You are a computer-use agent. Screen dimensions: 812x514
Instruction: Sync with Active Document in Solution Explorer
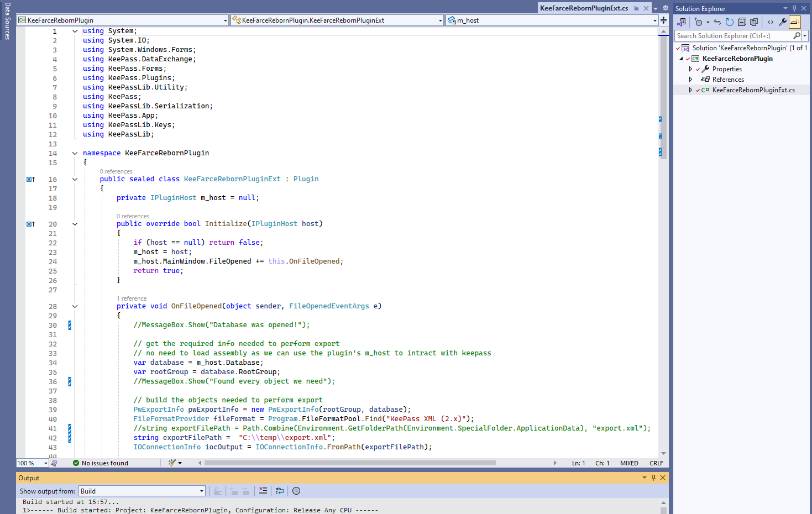(717, 22)
